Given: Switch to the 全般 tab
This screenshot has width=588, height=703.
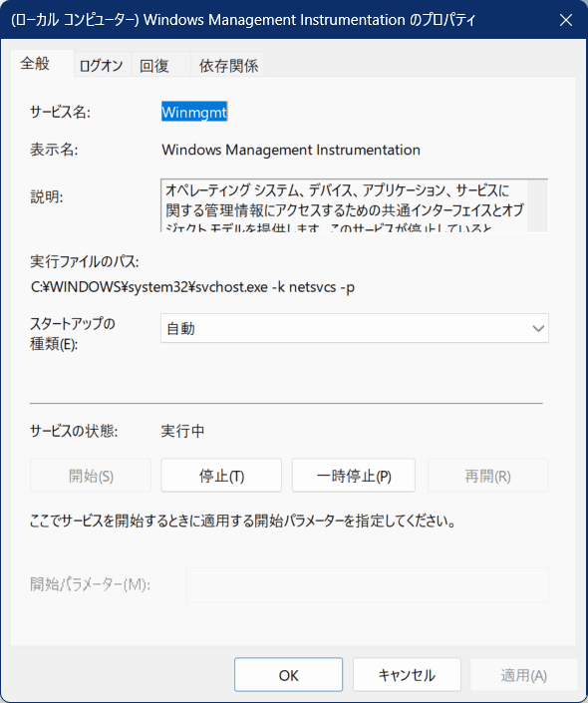Looking at the screenshot, I should [x=42, y=64].
